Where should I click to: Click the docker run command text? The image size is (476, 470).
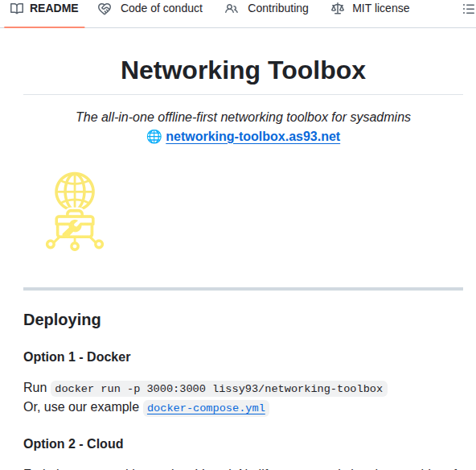click(219, 389)
